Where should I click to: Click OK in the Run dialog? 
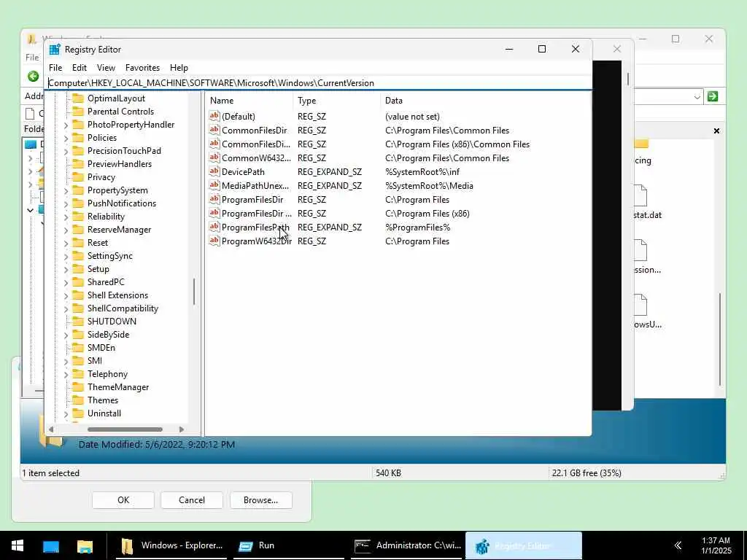click(123, 500)
